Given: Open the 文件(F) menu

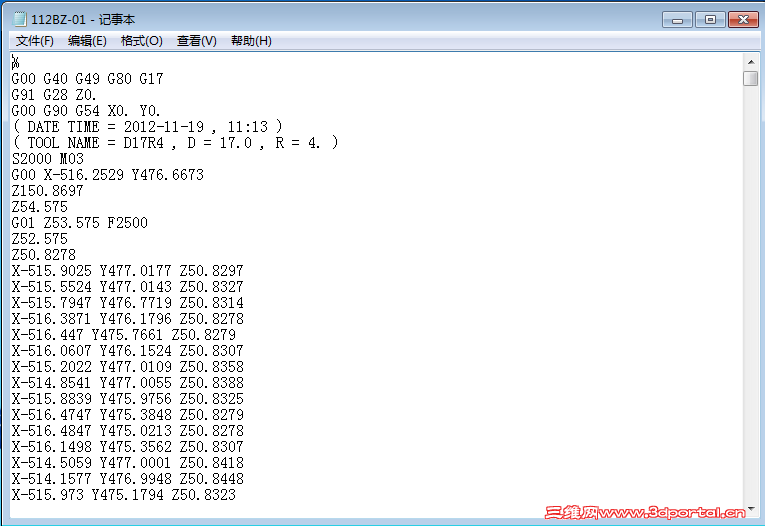Looking at the screenshot, I should [35, 41].
